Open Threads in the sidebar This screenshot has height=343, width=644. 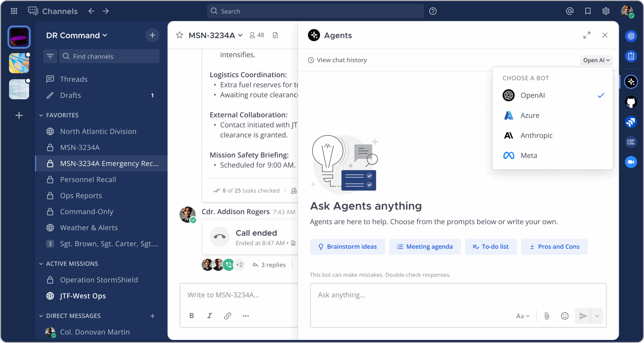(x=101, y=79)
